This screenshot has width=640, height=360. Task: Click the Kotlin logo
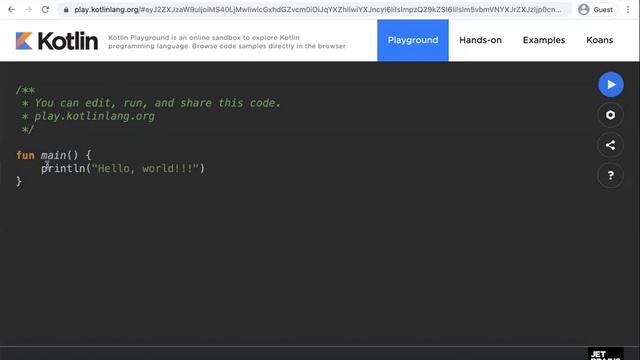[57, 41]
